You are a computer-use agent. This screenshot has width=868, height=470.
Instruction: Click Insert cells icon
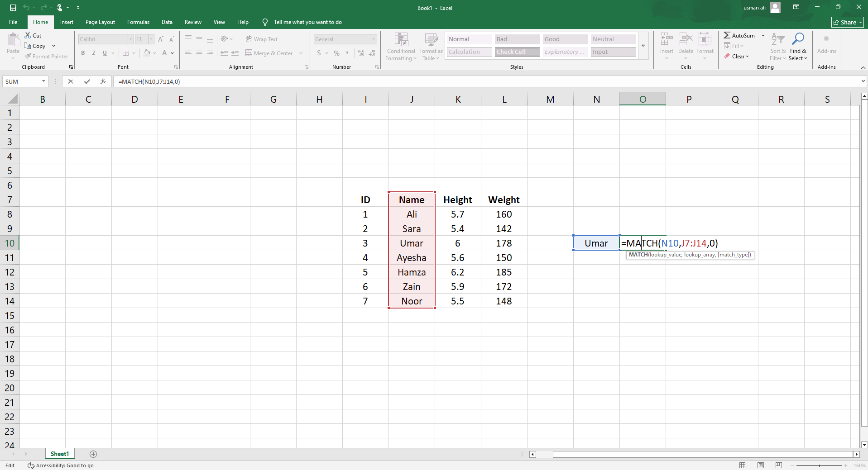click(667, 40)
